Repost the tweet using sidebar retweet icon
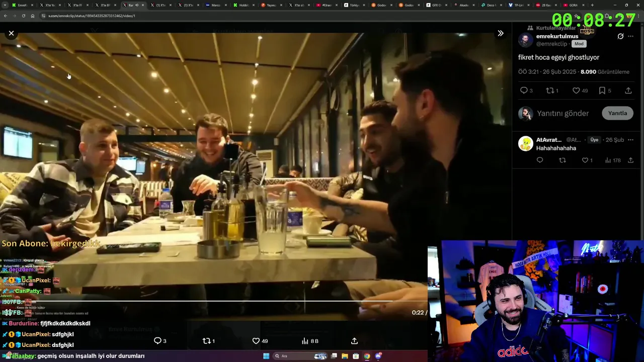 (552, 90)
